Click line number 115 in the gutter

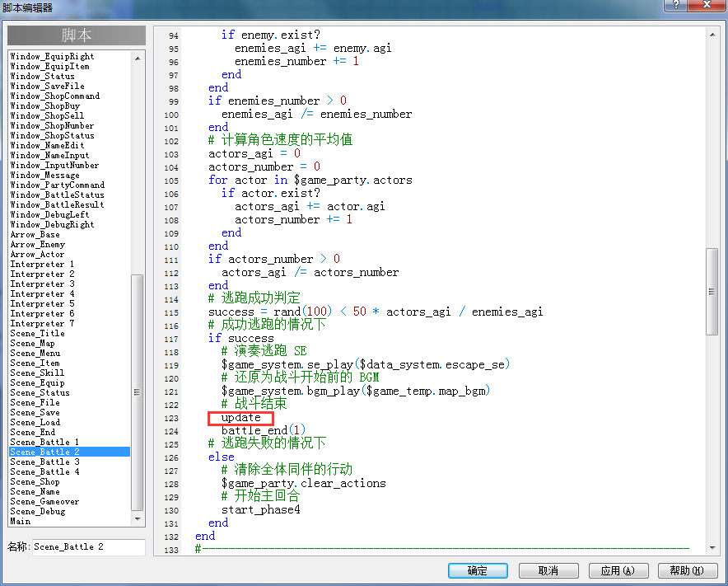pos(170,313)
